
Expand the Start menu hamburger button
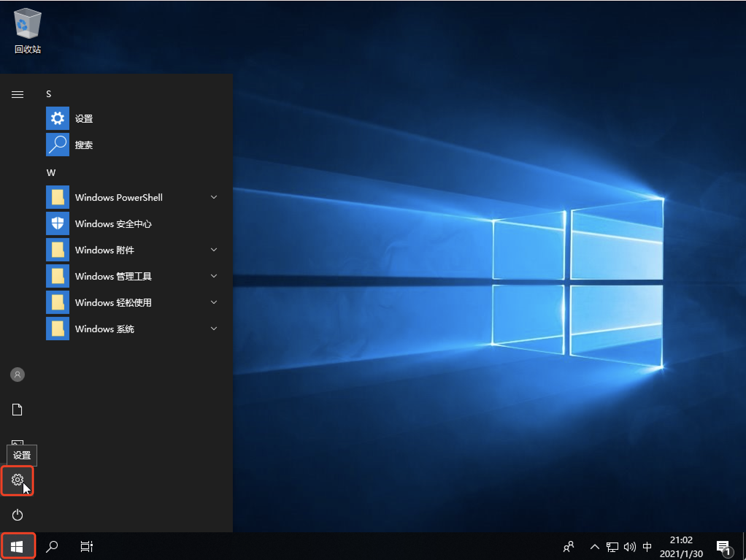pyautogui.click(x=18, y=95)
